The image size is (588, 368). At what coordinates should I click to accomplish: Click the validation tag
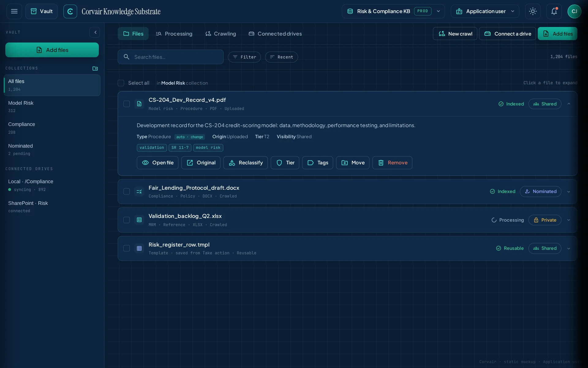[x=152, y=148]
